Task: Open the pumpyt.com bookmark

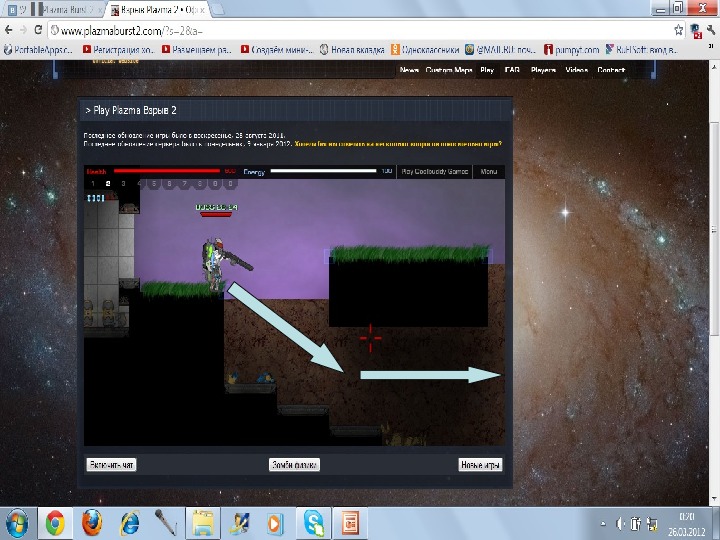Action: 572,50
